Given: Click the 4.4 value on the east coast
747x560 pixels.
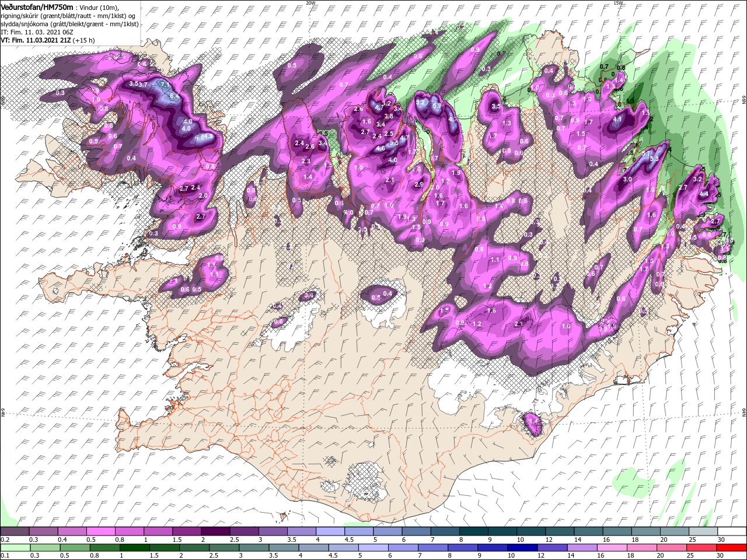Looking at the screenshot, I should click(703, 194).
